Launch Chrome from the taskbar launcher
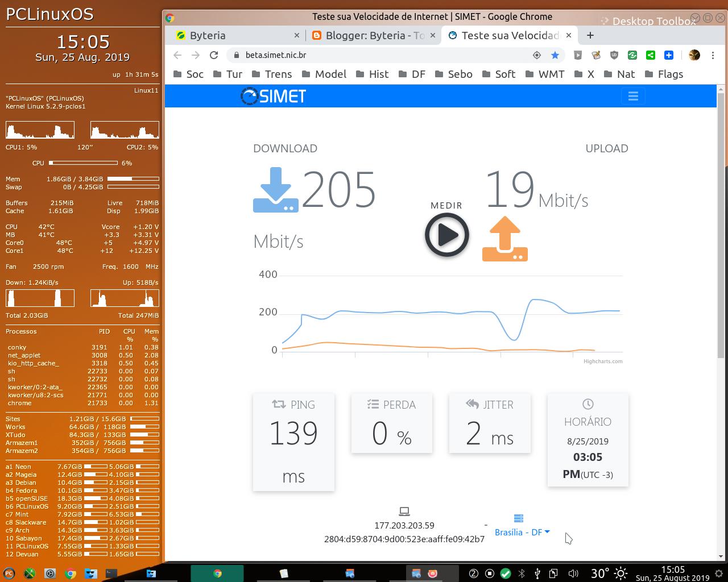This screenshot has width=728, height=582. click(70, 573)
